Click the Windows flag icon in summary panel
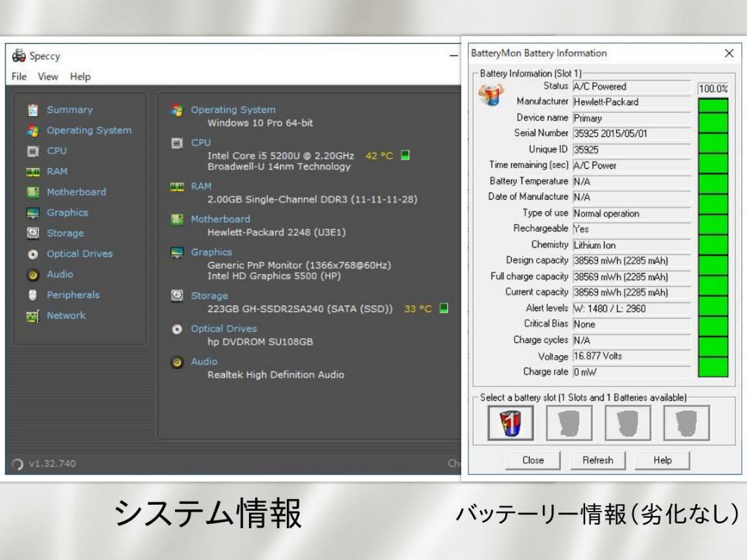The image size is (747, 560). 177,110
